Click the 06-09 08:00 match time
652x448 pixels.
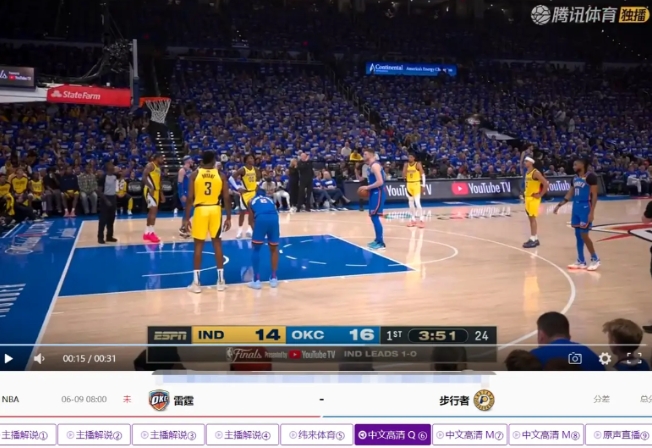84,399
